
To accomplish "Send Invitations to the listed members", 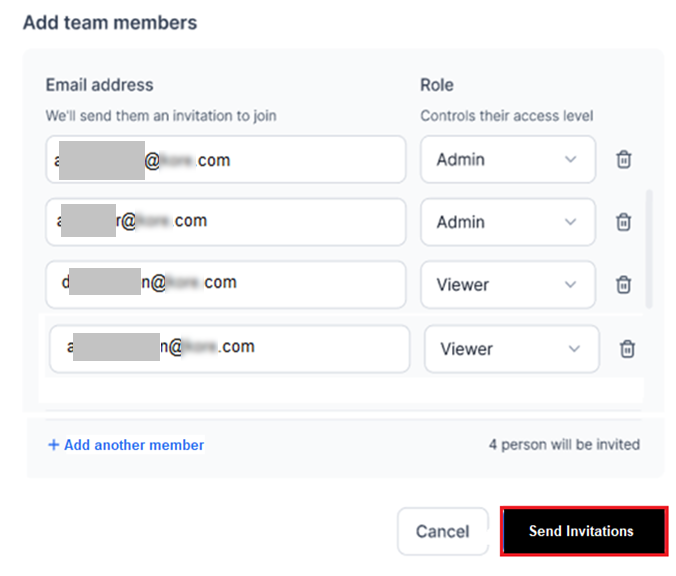I will (582, 531).
